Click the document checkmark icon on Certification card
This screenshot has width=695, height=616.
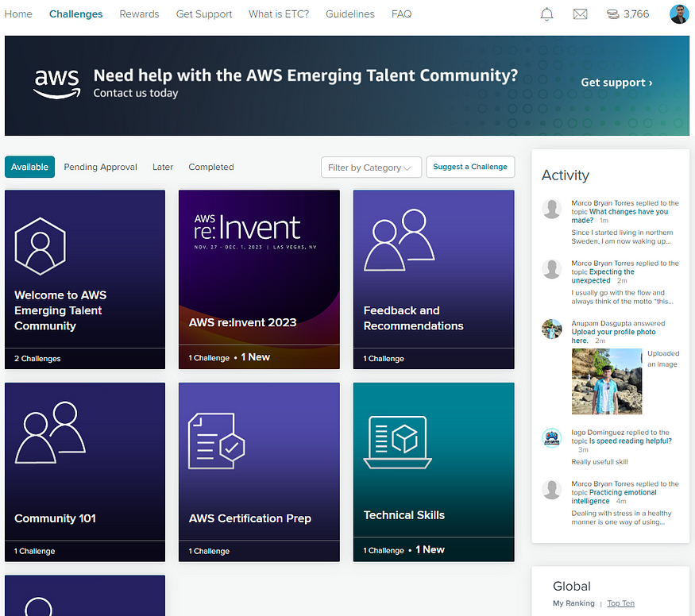pos(216,441)
